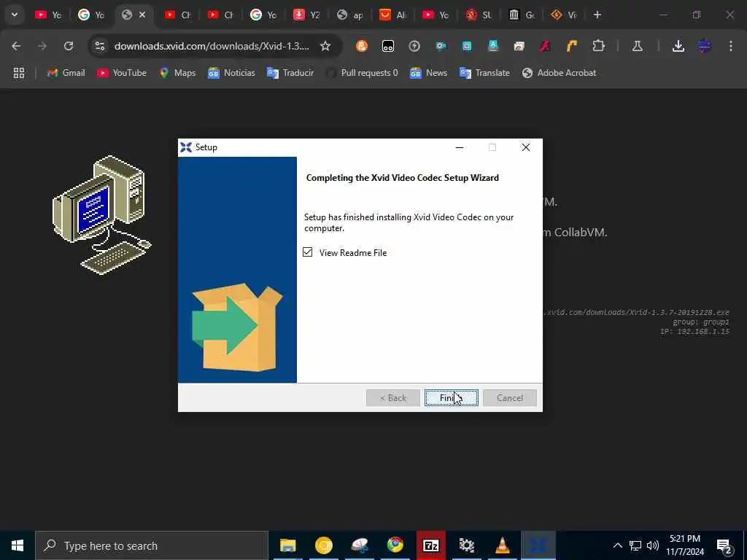
Task: Click the teal square extension icon
Action: (467, 46)
